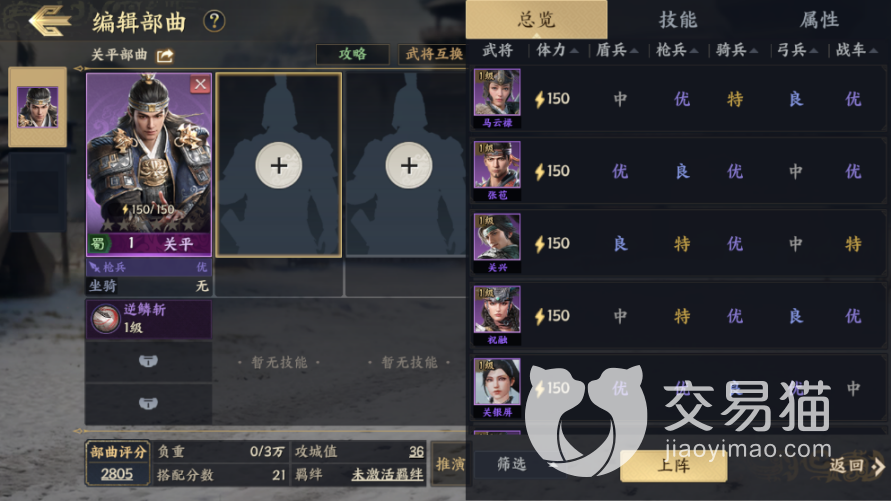Sort by 骑兵 column header

click(737, 51)
